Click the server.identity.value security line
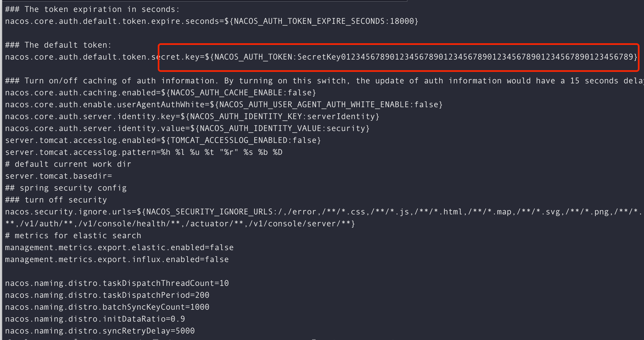 (x=187, y=128)
